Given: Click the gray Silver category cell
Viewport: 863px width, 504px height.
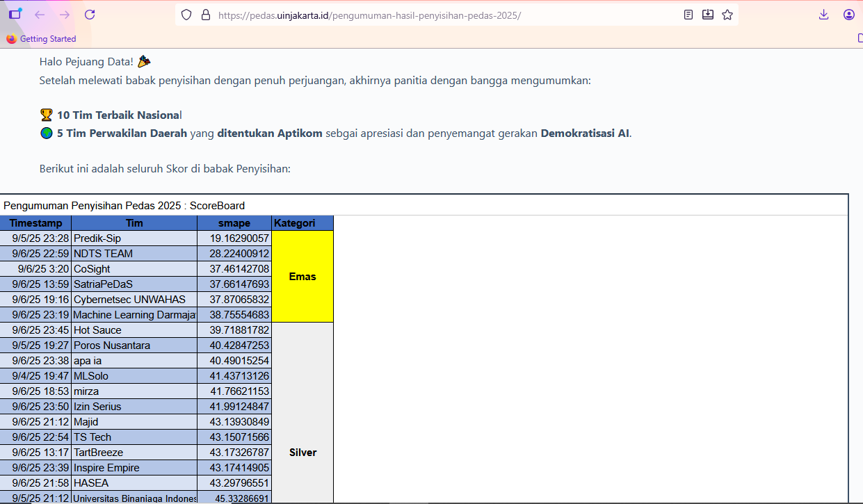Looking at the screenshot, I should (x=303, y=453).
